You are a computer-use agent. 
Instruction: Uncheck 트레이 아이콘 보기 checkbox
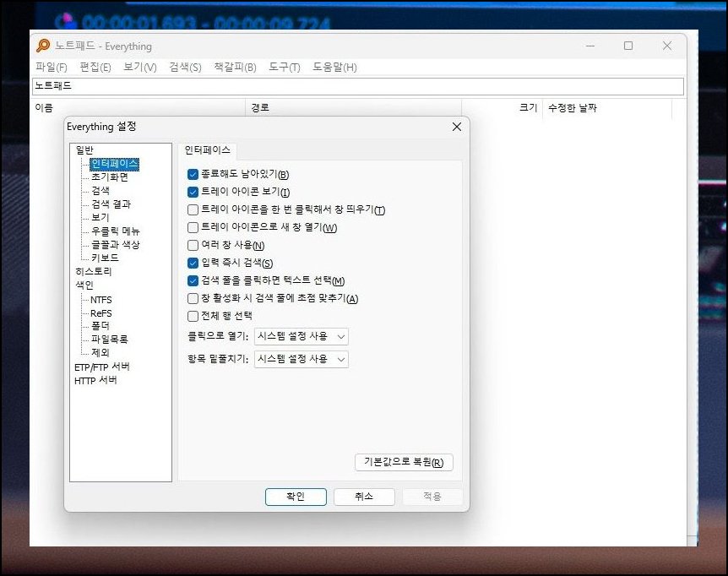coord(193,193)
